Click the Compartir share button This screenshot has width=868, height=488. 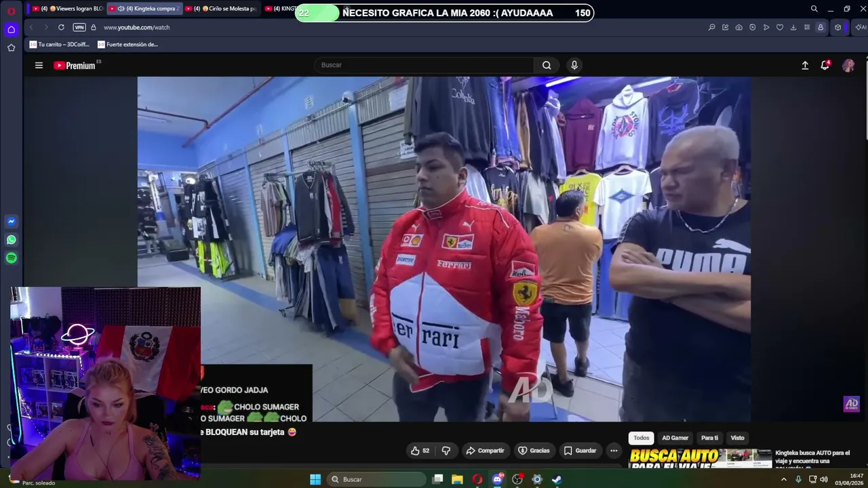coord(485,451)
